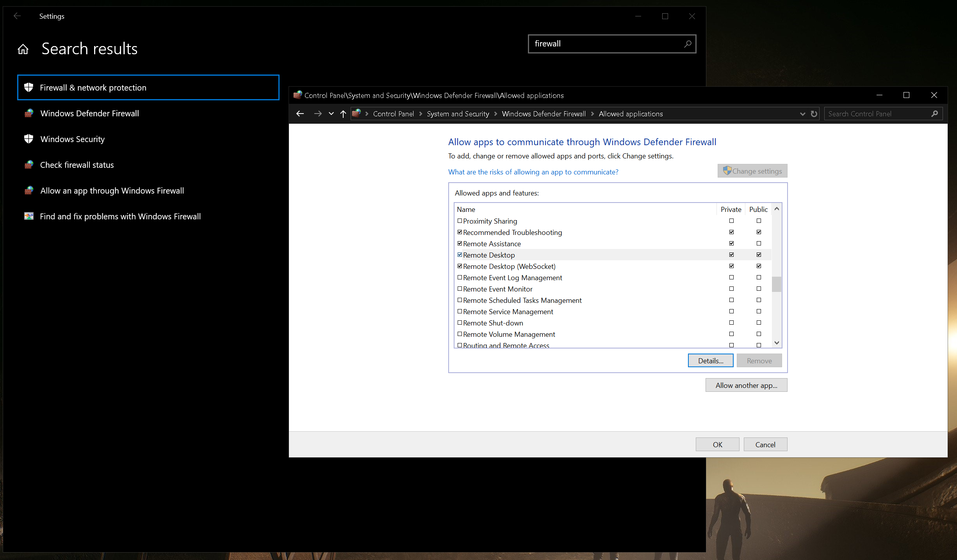
Task: Click the Settings home icon
Action: click(23, 49)
